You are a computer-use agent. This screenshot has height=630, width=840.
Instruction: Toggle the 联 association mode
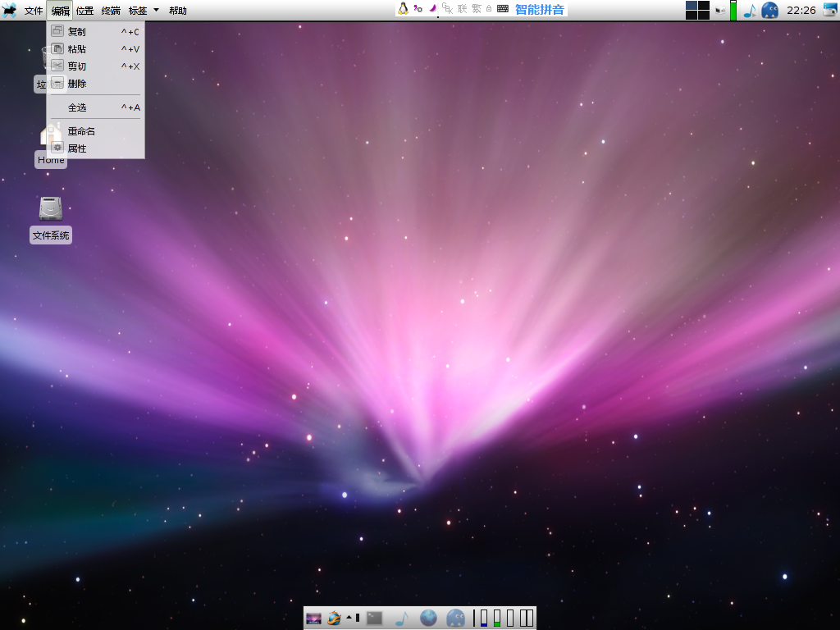[463, 9]
